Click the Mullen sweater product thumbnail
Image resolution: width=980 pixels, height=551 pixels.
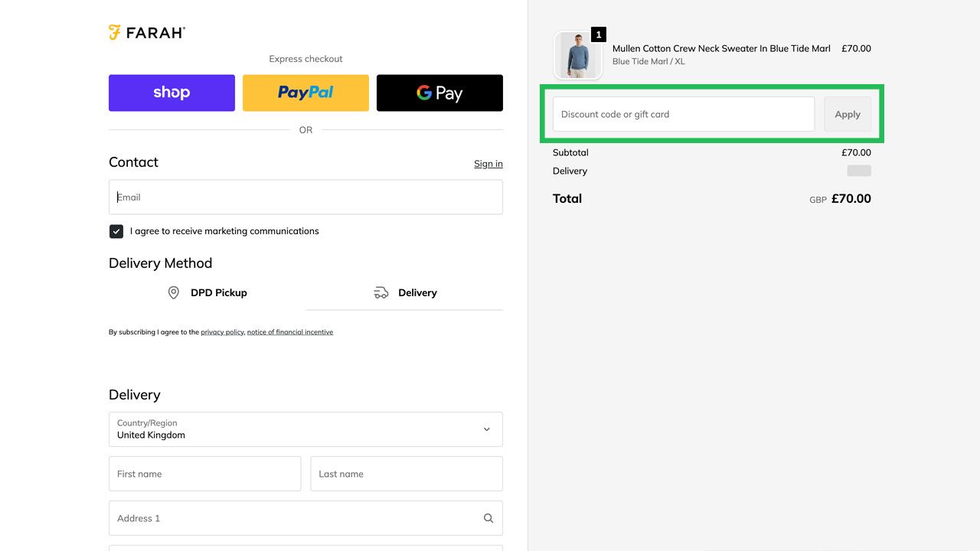(x=578, y=55)
